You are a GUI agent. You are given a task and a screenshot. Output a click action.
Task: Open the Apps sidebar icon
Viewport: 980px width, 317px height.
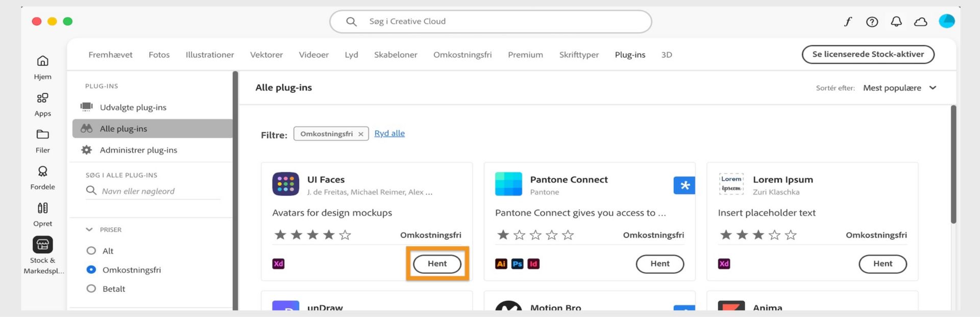43,97
